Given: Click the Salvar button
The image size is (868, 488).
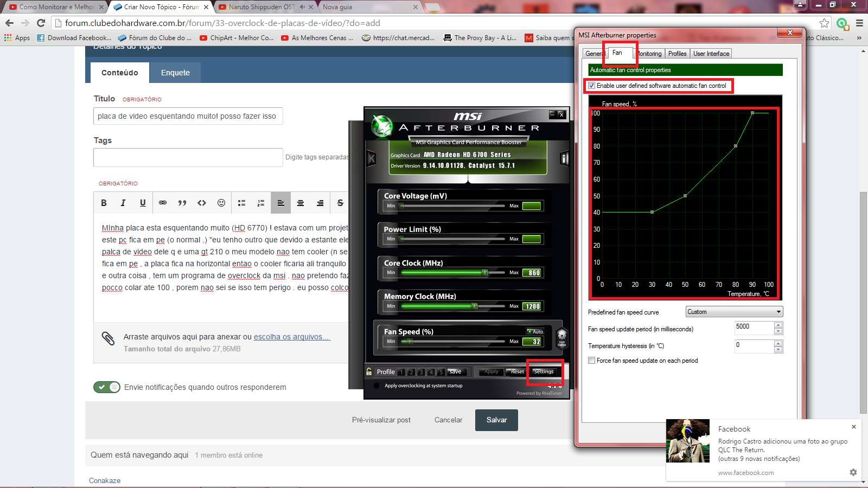Looking at the screenshot, I should (x=496, y=420).
